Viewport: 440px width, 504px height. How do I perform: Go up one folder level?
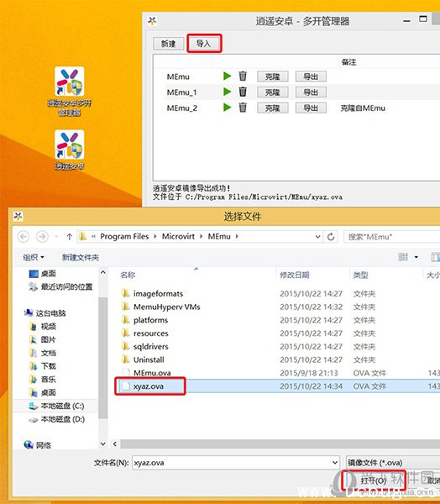pos(69,237)
